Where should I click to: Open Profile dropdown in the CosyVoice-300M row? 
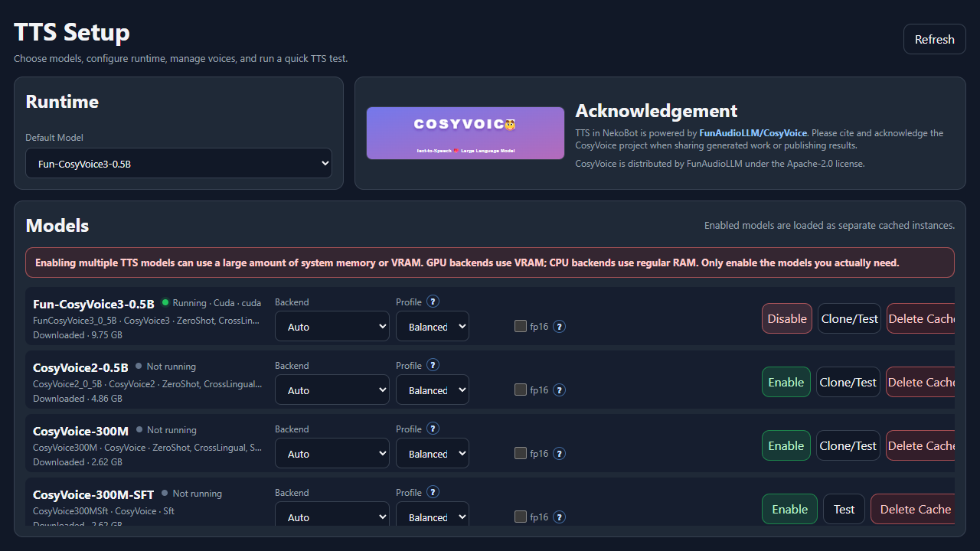[x=433, y=453]
